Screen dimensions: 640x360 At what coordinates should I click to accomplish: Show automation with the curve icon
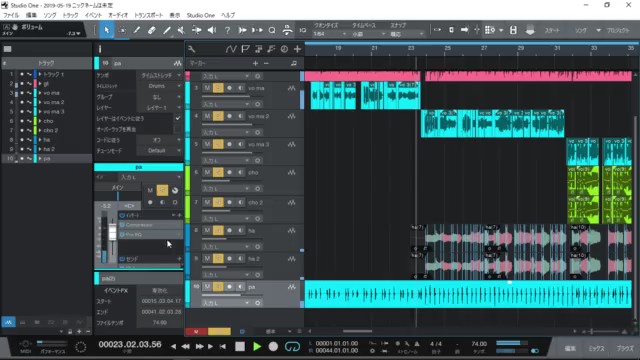[x=231, y=49]
